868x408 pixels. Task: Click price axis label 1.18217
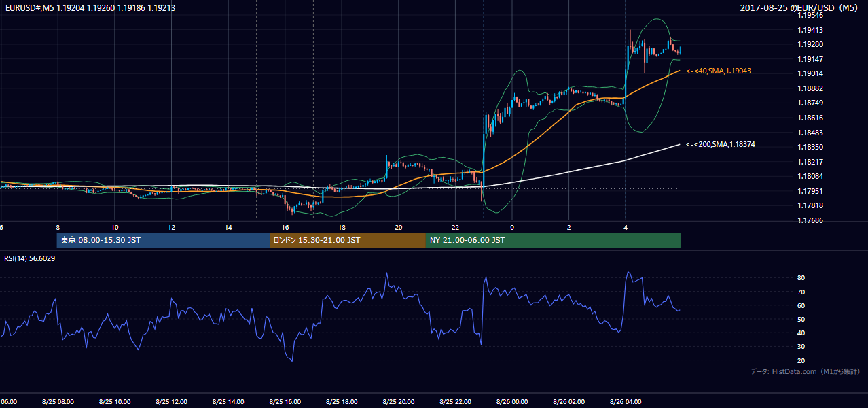[x=810, y=162]
